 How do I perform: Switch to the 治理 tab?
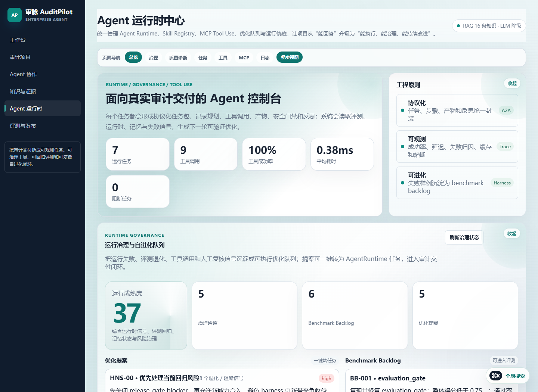(154, 57)
